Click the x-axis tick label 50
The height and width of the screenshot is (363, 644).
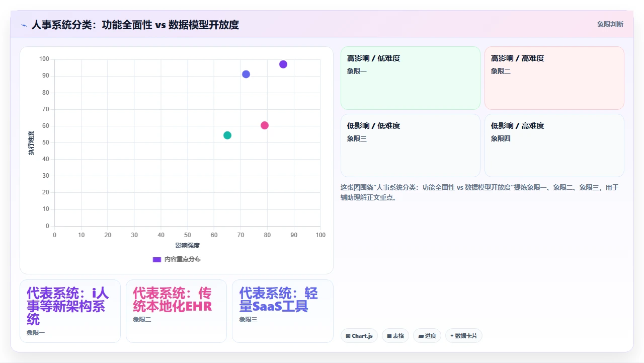coord(188,235)
